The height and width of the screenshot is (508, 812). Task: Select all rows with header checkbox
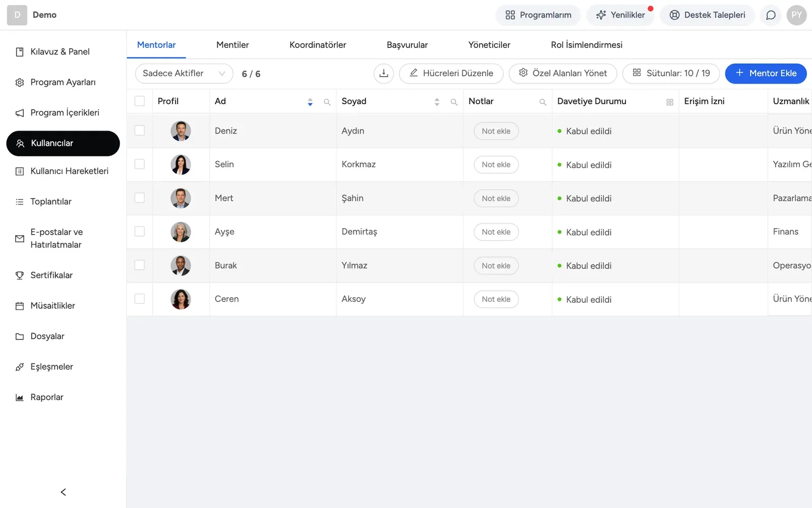point(140,101)
